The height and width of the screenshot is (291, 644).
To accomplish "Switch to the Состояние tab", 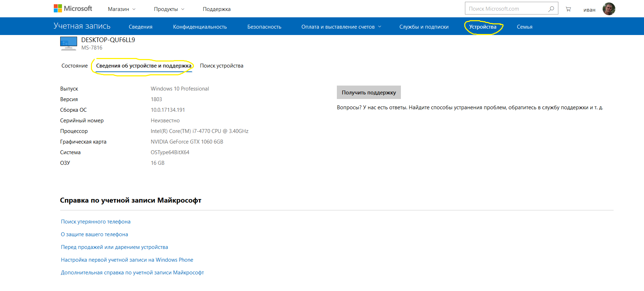I will [x=75, y=66].
